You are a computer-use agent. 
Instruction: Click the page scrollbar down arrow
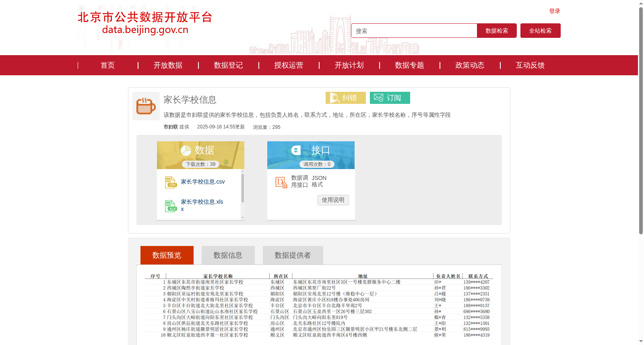pos(641,341)
